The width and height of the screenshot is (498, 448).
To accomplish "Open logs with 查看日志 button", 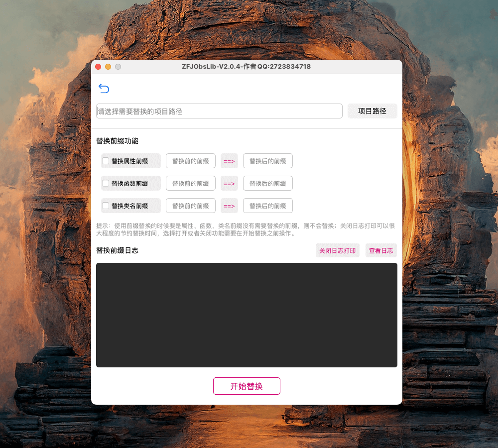I will 381,250.
